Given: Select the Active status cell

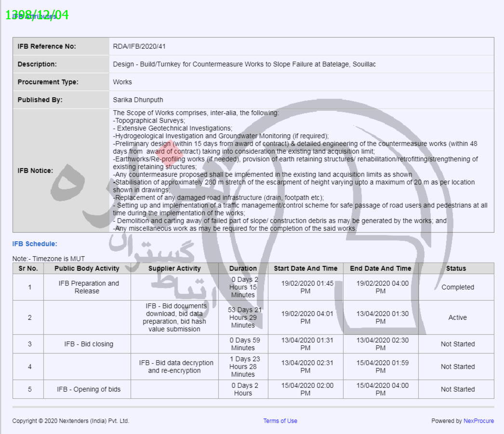Looking at the screenshot, I should tap(457, 317).
